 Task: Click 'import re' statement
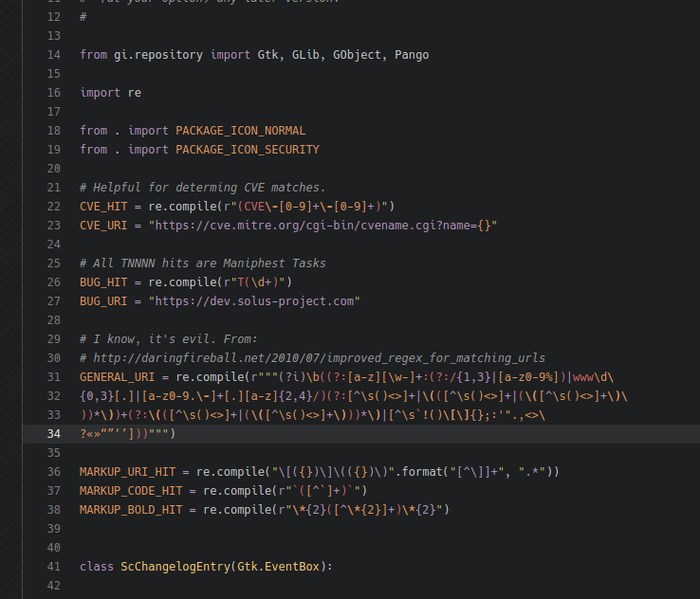(111, 93)
